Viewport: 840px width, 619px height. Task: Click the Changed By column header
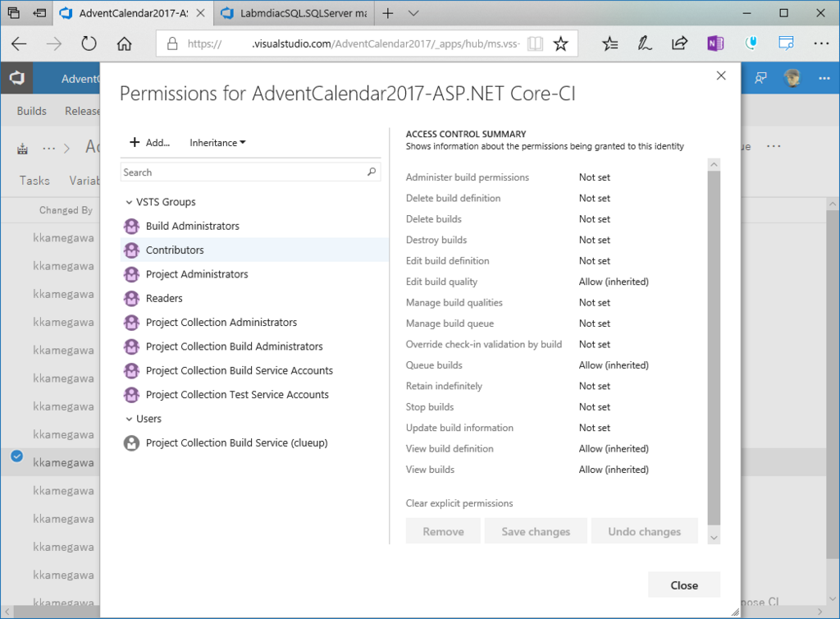[66, 210]
